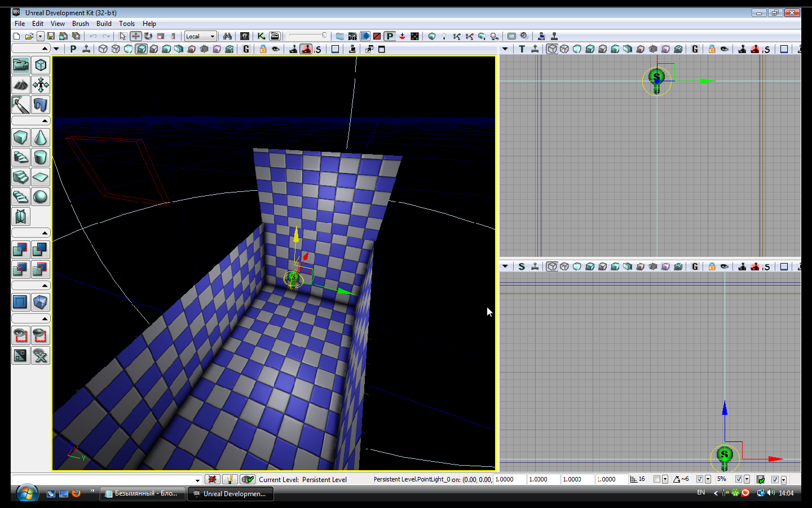This screenshot has height=508, width=812.
Task: Expand the top viewport options arrow
Action: (505, 49)
